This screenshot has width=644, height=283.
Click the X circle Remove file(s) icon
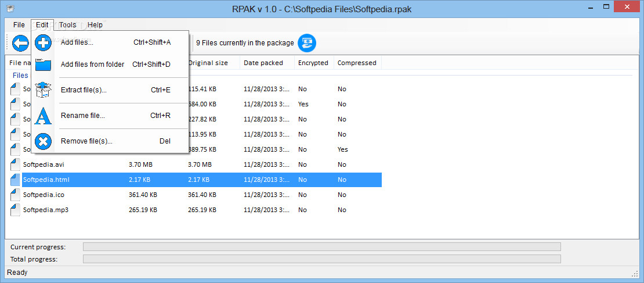pos(43,141)
